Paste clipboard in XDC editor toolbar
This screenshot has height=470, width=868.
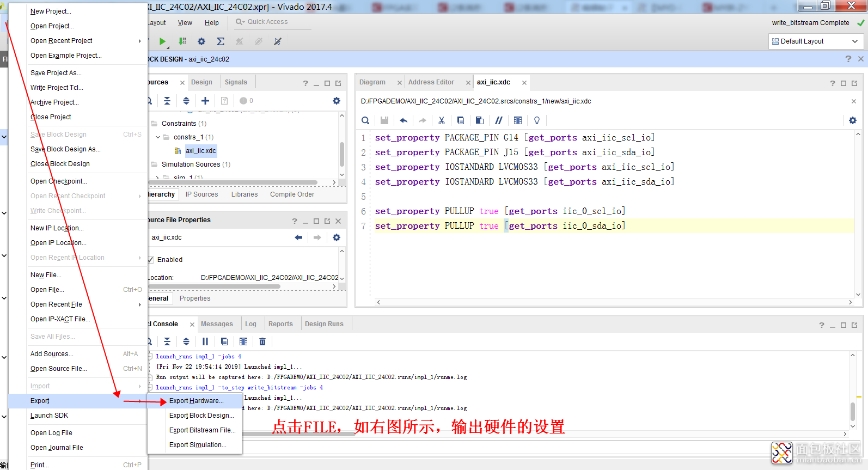coord(480,120)
